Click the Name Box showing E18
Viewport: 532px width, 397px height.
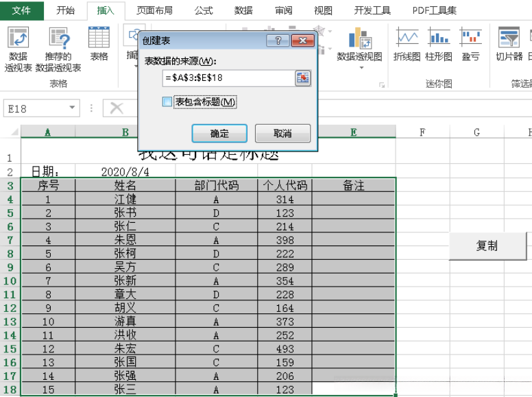point(35,108)
